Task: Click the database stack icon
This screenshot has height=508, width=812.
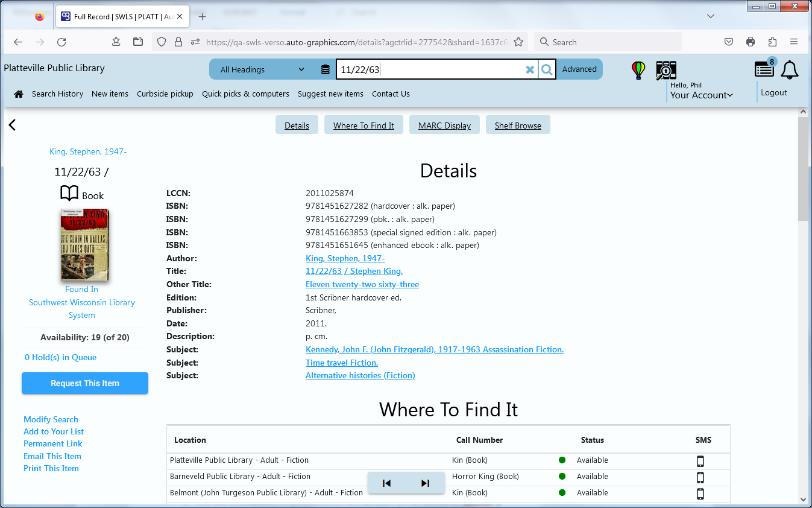Action: click(326, 69)
